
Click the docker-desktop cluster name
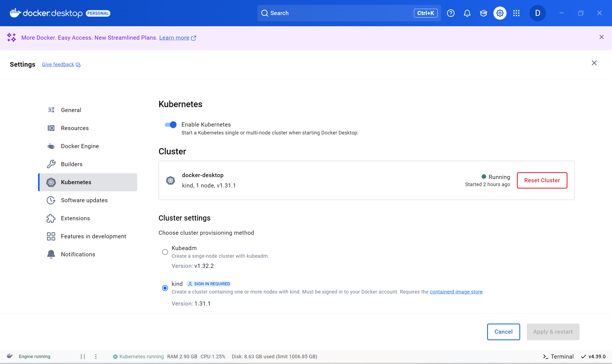coord(203,175)
